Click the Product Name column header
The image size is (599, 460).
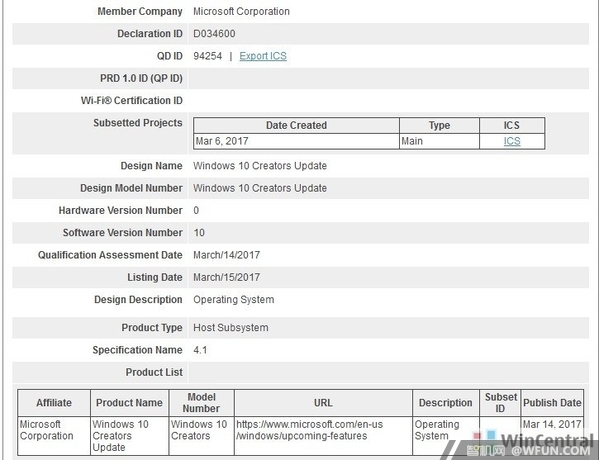coord(129,403)
